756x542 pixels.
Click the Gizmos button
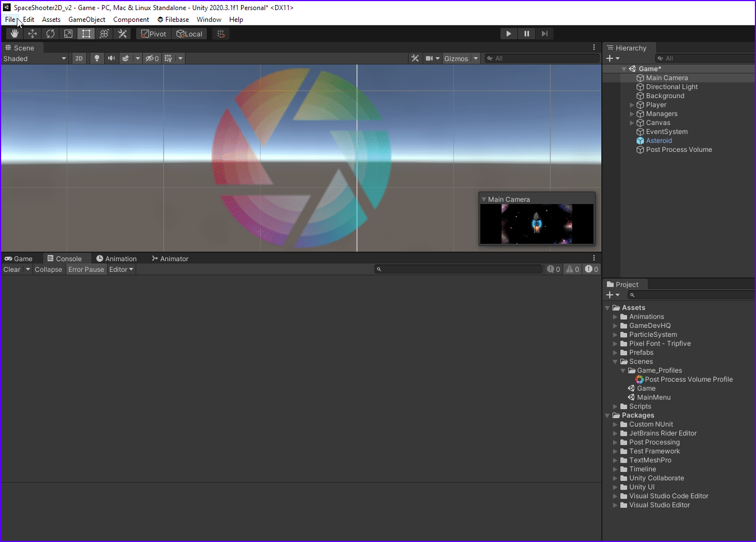coord(456,58)
